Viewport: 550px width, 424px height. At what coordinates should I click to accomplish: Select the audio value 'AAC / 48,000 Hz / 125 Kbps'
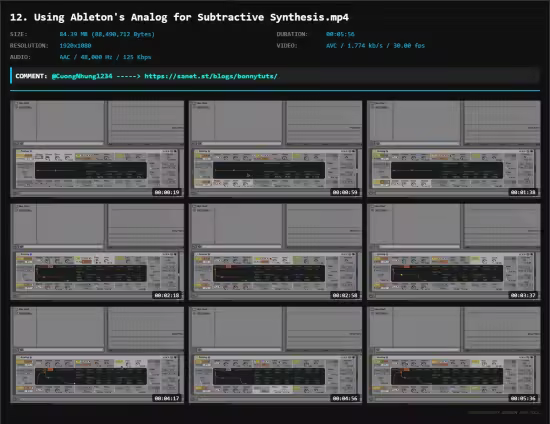[105, 57]
